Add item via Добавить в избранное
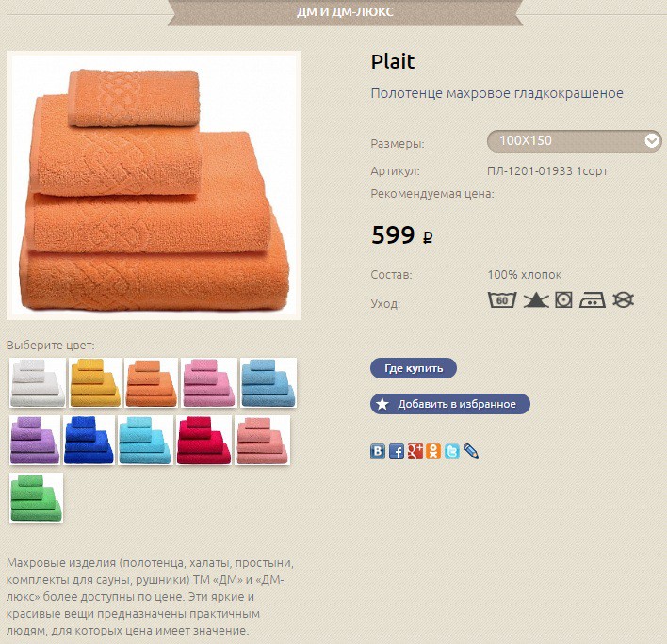The height and width of the screenshot is (644, 667). 450,404
